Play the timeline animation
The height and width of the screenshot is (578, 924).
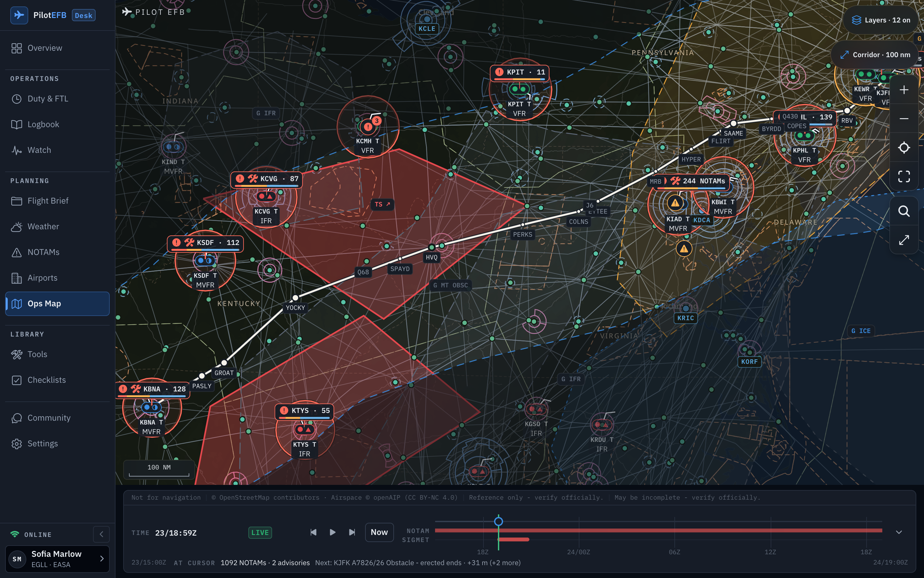click(333, 532)
